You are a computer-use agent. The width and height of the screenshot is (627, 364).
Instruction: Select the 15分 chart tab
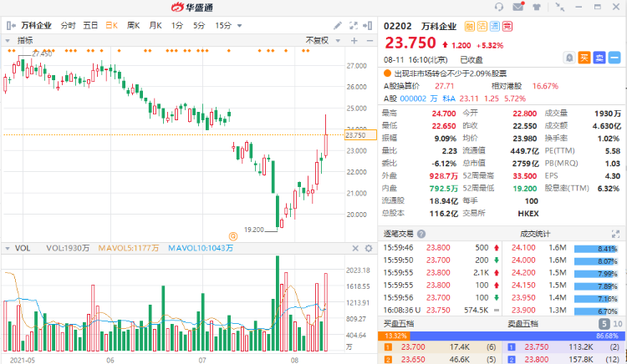tap(223, 26)
